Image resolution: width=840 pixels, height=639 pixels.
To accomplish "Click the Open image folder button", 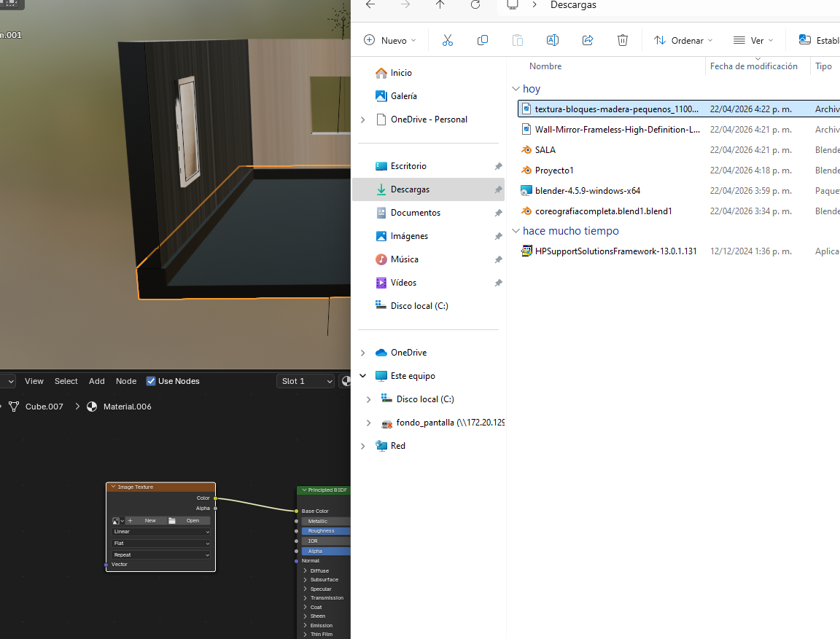I will click(188, 521).
